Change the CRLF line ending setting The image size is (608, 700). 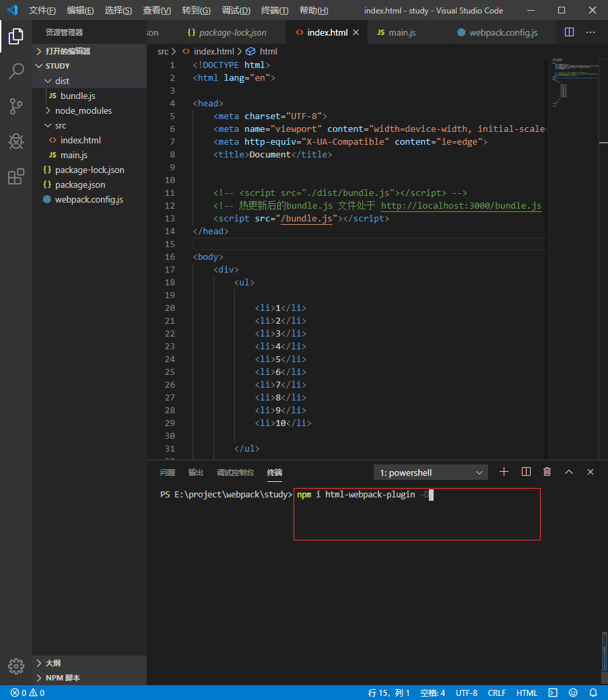tap(497, 693)
